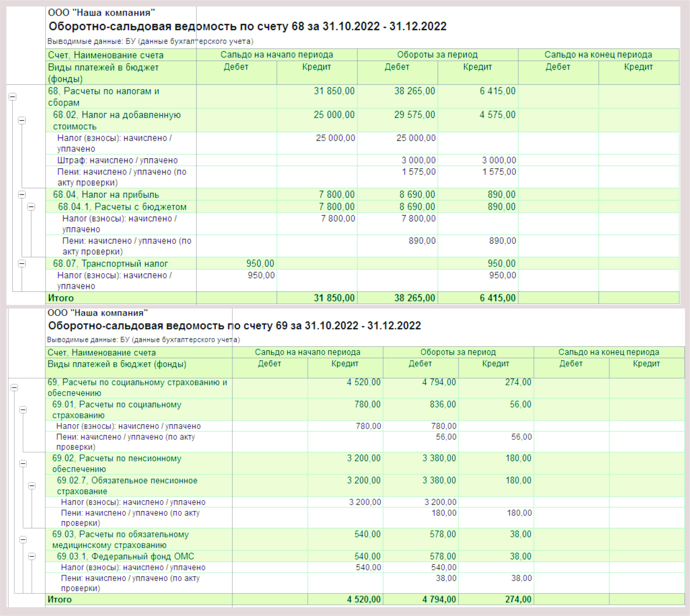The height and width of the screenshot is (616, 690).
Task: Select row 69.03.1, Федеральный фонд ОМС
Action: (x=365, y=556)
